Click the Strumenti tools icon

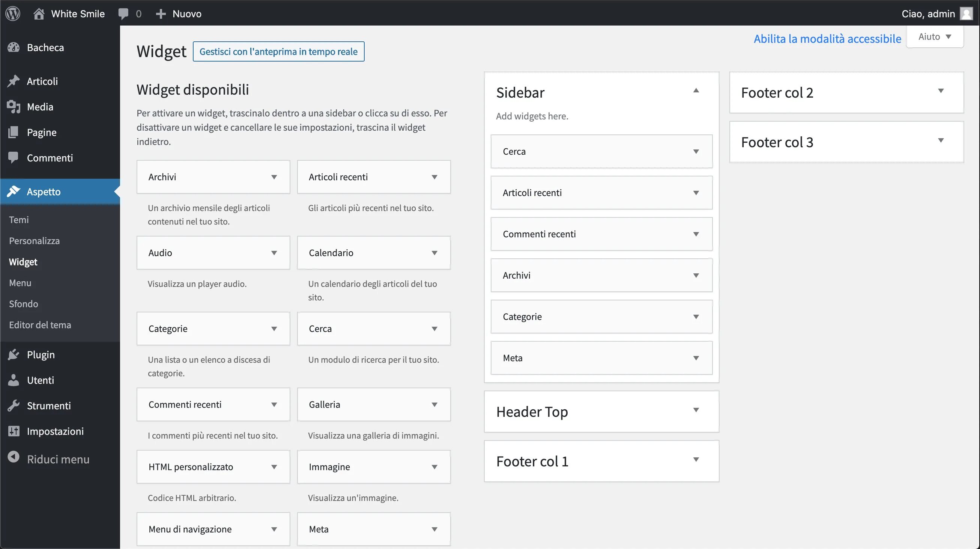point(14,405)
